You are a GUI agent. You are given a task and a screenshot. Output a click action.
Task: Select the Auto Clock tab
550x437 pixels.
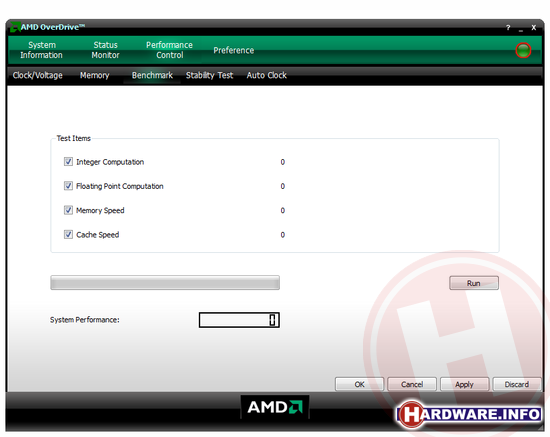click(267, 75)
